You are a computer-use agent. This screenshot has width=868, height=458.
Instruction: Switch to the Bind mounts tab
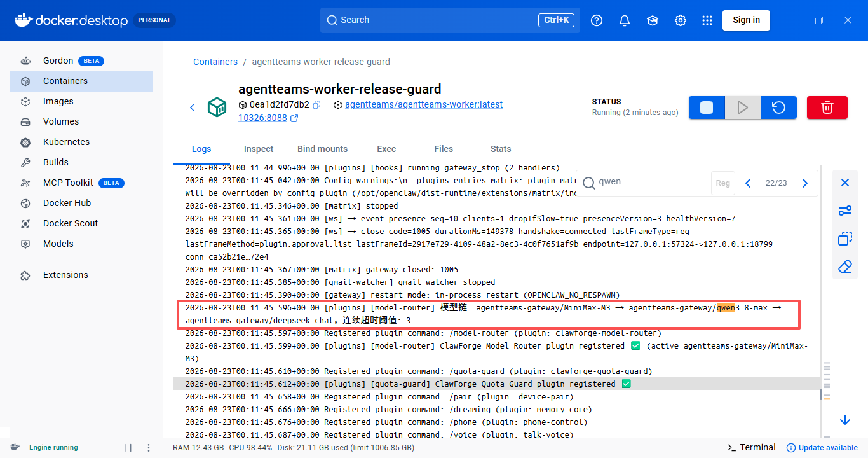pyautogui.click(x=323, y=149)
